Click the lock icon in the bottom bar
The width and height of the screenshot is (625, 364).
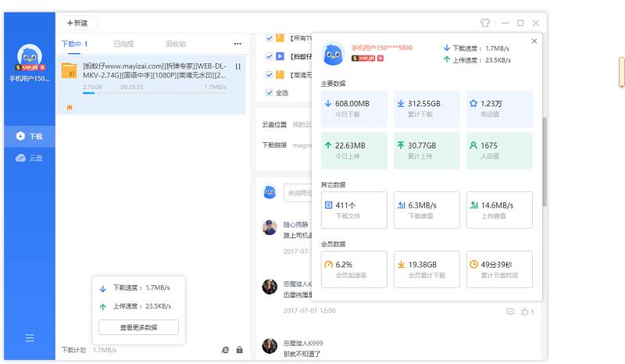[239, 350]
